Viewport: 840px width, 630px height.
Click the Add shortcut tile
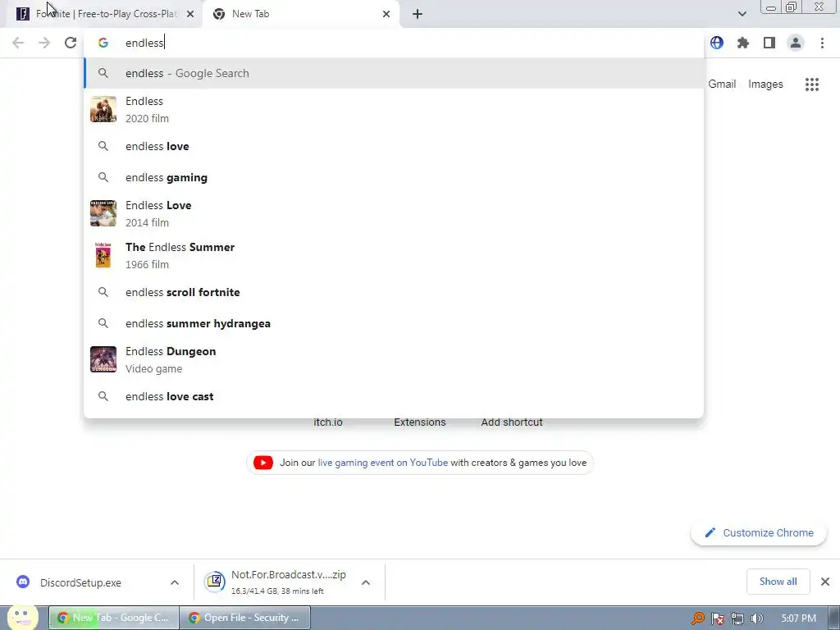click(512, 422)
